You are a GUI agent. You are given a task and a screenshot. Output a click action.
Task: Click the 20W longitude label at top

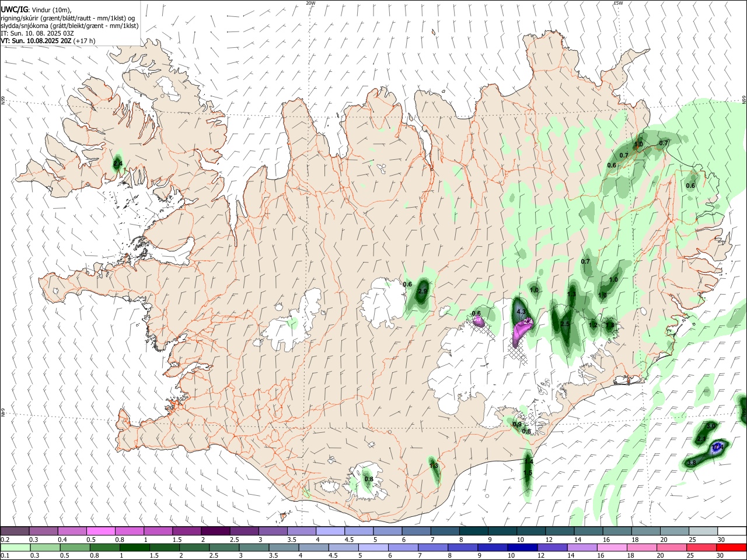tap(310, 3)
